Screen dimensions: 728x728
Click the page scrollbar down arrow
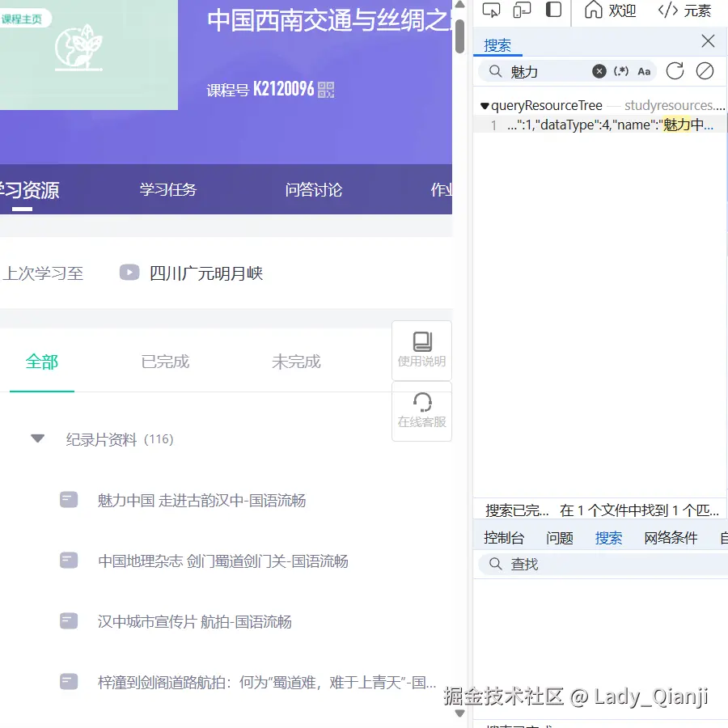click(x=459, y=713)
